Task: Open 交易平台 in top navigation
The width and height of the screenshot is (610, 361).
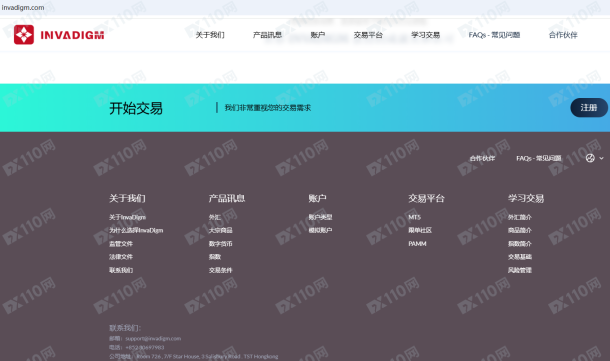Action: 368,35
